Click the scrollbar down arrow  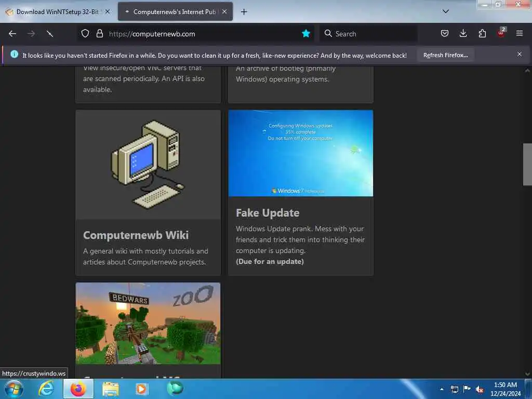click(x=527, y=374)
